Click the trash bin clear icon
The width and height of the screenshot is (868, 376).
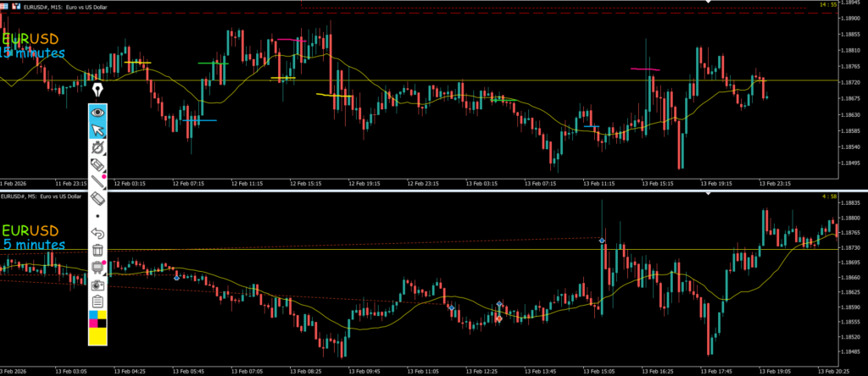(x=98, y=250)
